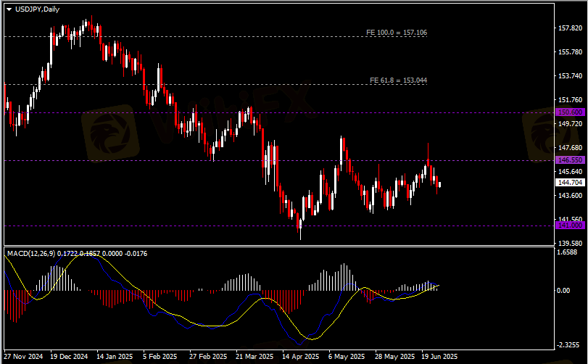Click the MACD scale value 0.00
This screenshot has height=364, width=588.
pos(563,291)
